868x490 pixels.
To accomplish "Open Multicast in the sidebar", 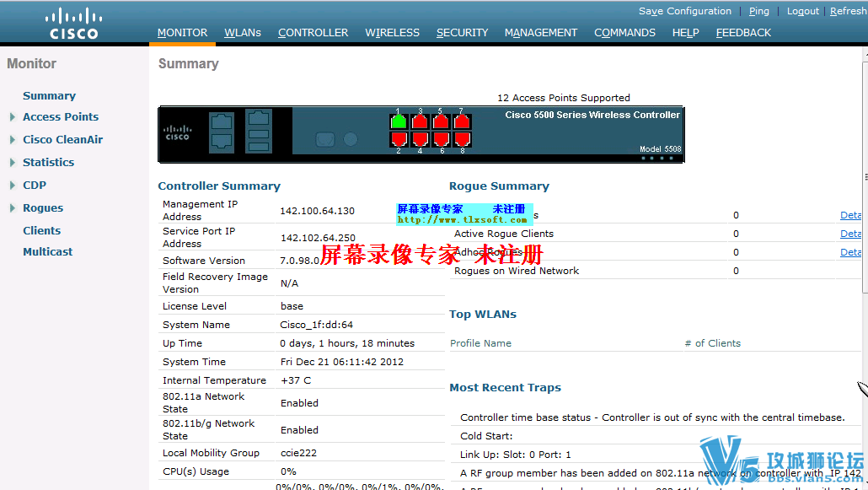I will 47,251.
